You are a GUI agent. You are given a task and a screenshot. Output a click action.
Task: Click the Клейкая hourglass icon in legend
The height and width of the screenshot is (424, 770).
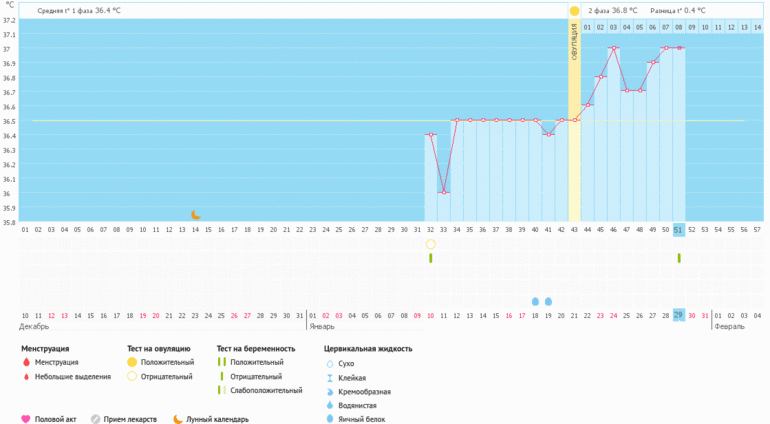330,378
